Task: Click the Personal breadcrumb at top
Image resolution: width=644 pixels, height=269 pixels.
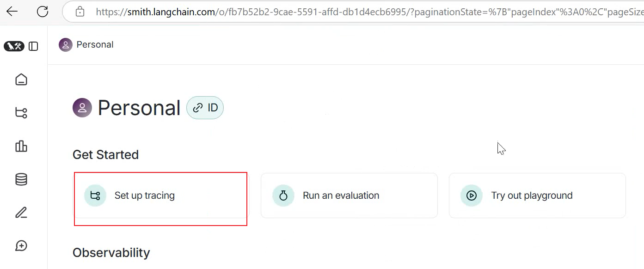Action: click(x=86, y=45)
